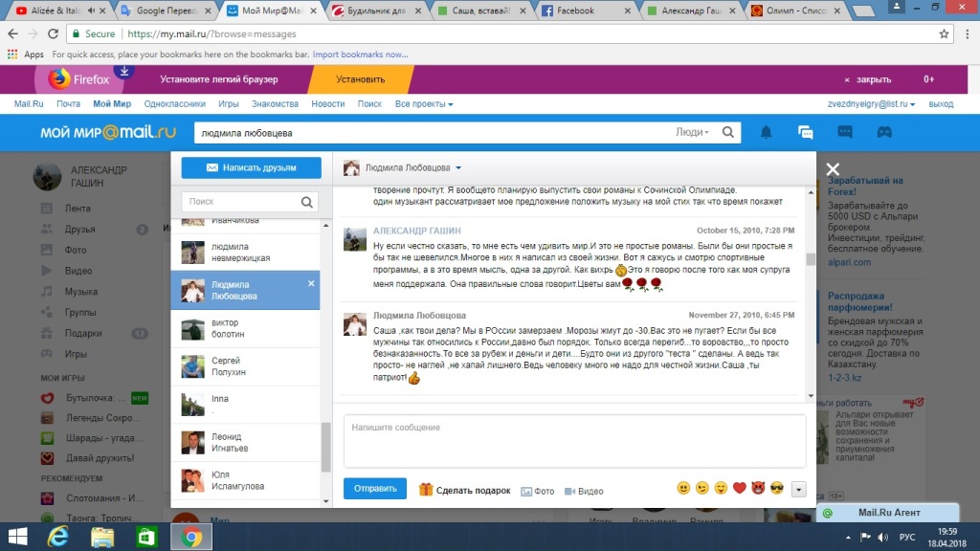
Task: Open Apps shortcut in bookmarks bar
Action: (26, 55)
